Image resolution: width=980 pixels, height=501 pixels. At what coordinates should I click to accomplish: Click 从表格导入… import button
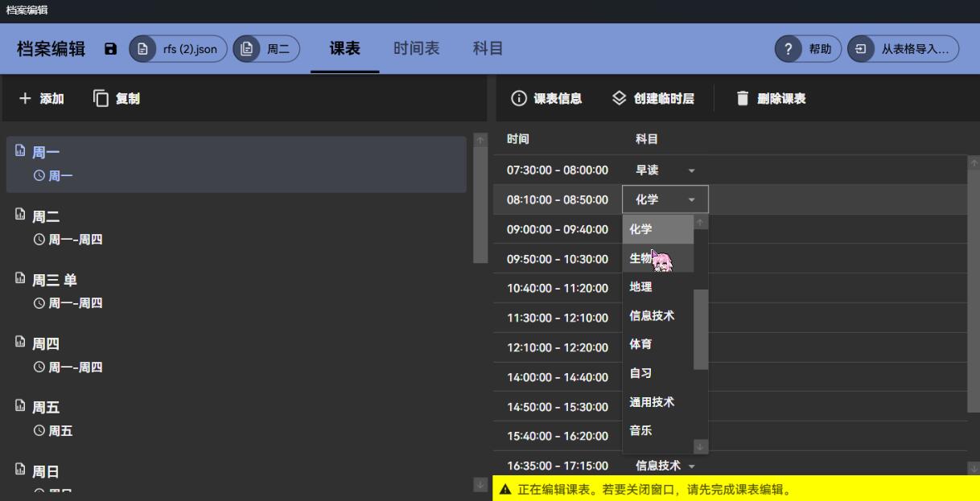[x=903, y=49]
